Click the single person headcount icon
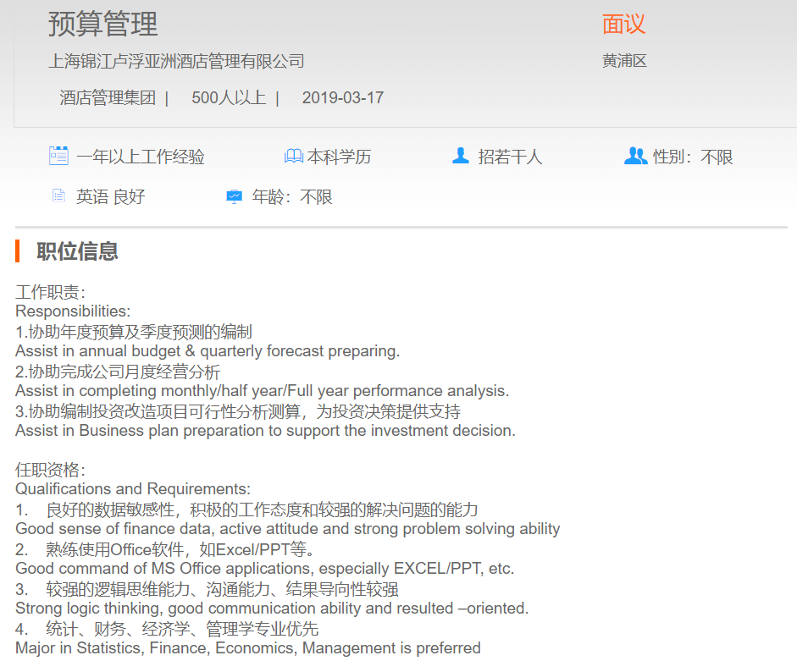Screen dimensions: 797x672 pyautogui.click(x=461, y=156)
